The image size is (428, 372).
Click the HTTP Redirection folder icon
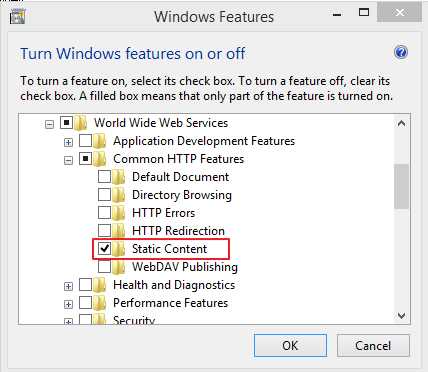pyautogui.click(x=118, y=231)
